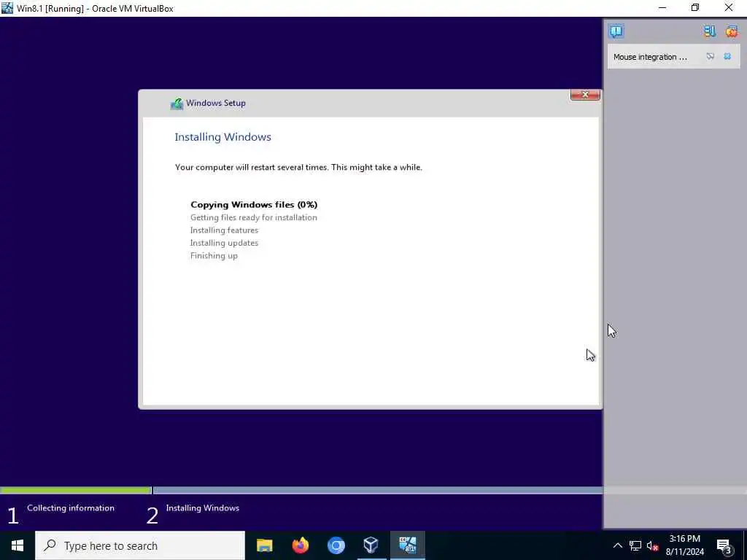Viewport: 747px width, 560px height.
Task: Minimize the Win8.1 VirtualBox window
Action: point(662,8)
